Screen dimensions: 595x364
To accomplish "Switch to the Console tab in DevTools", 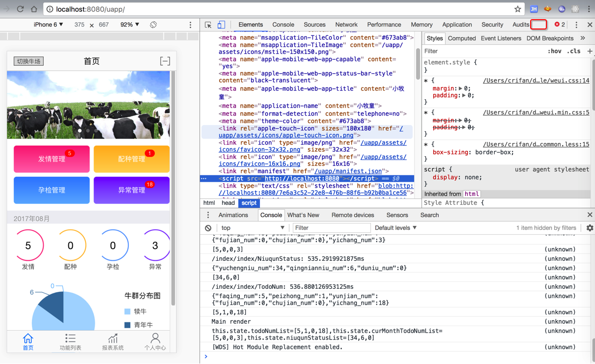I will point(283,25).
